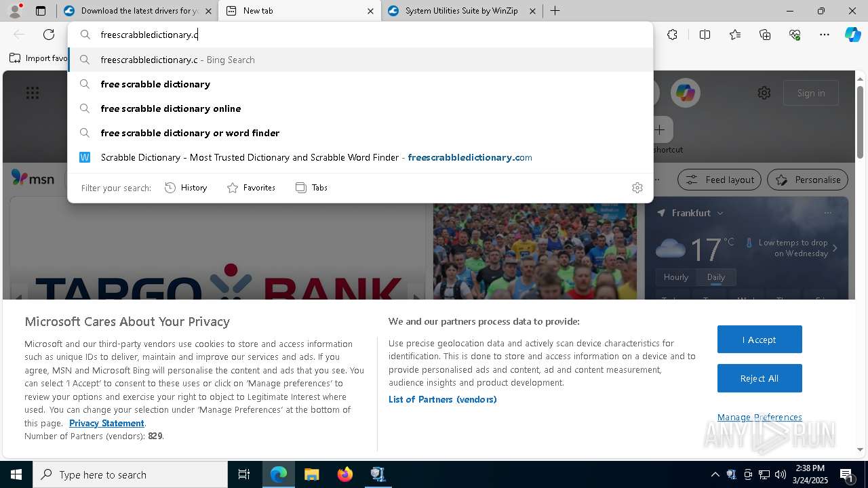Select the New tab tab

300,11
